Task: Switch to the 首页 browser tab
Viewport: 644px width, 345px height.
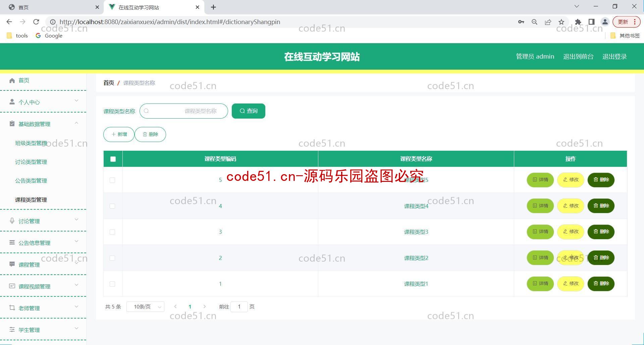Action: coord(51,7)
